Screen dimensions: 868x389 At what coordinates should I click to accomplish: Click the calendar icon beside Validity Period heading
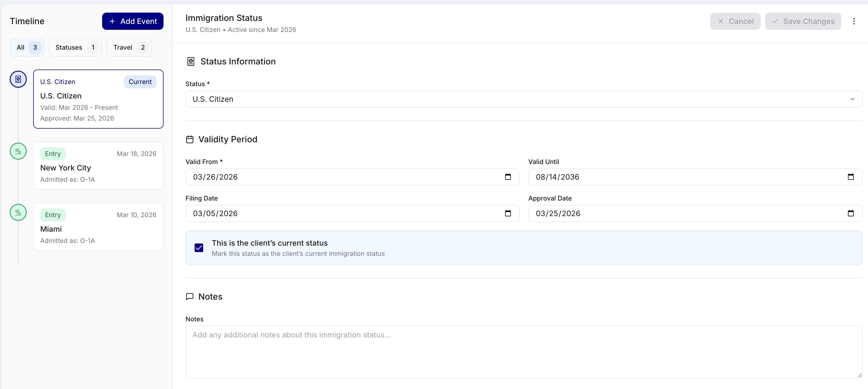point(190,139)
